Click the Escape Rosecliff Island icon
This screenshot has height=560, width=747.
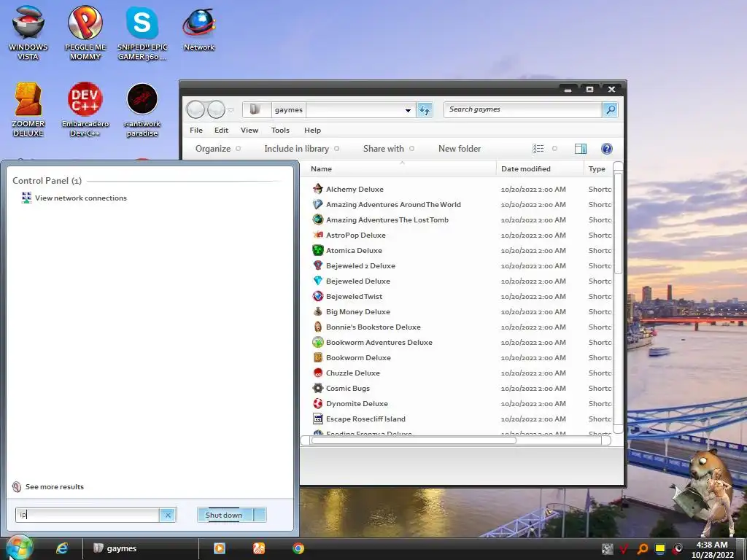pyautogui.click(x=318, y=419)
